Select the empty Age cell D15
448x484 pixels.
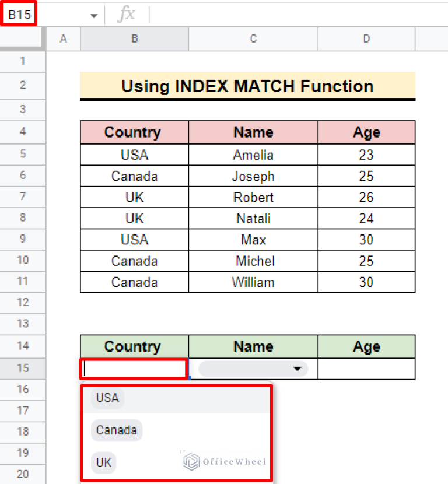pyautogui.click(x=366, y=369)
